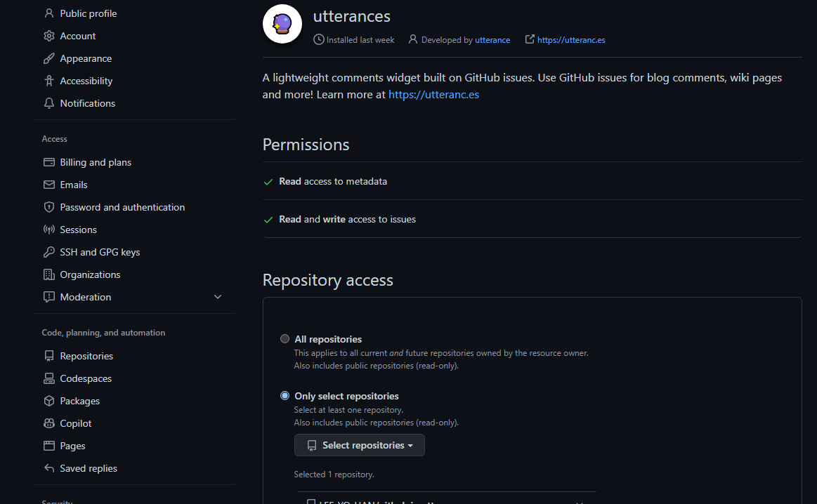817x504 pixels.
Task: Click the Public profile person icon
Action: (49, 13)
